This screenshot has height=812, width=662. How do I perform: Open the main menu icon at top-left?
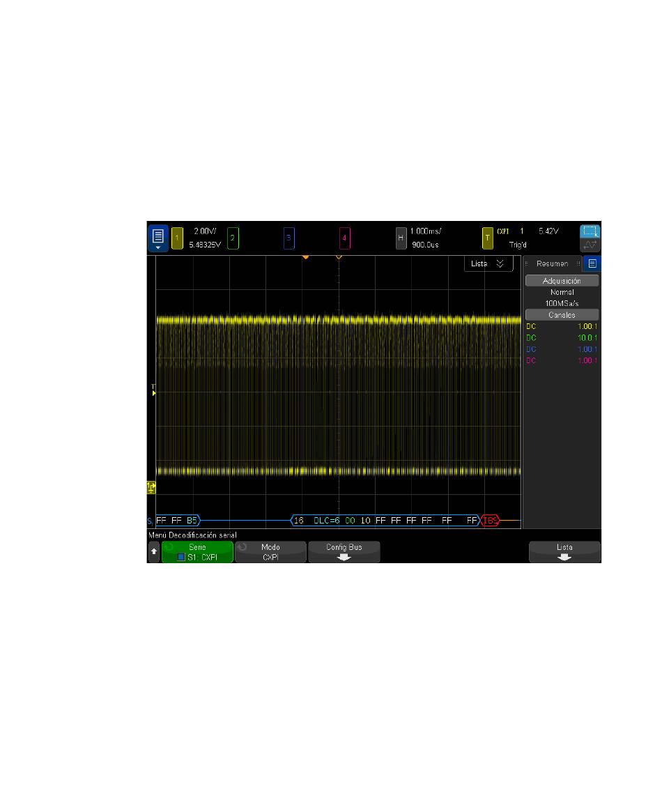pyautogui.click(x=158, y=238)
